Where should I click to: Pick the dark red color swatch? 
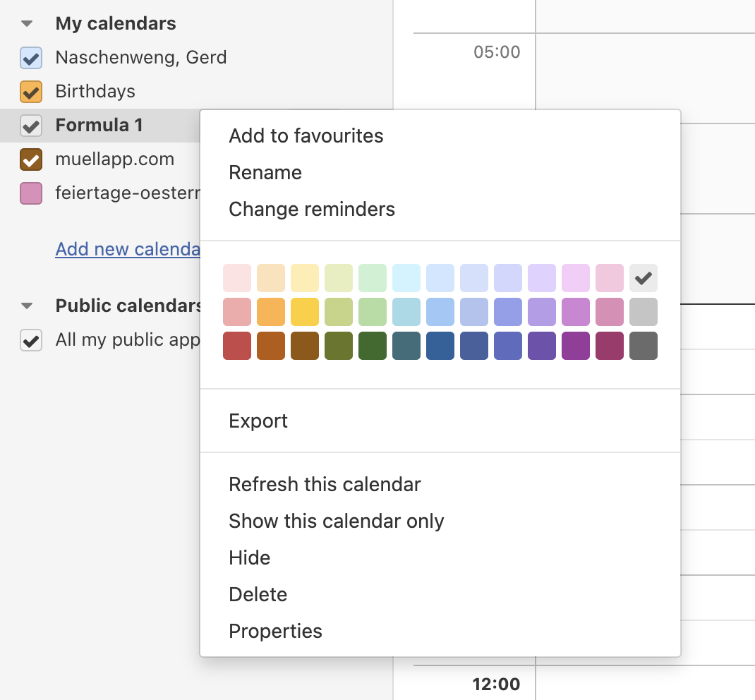click(x=237, y=346)
